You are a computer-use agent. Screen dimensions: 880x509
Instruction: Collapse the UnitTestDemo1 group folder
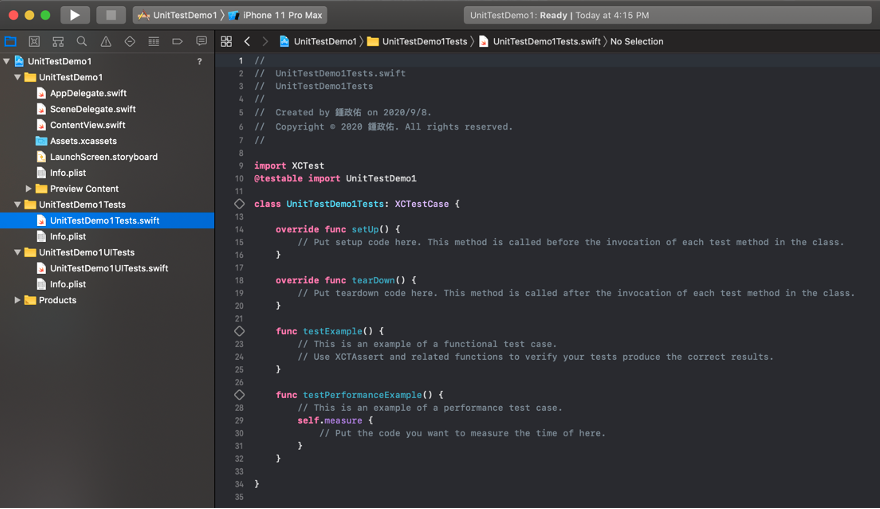coord(17,77)
